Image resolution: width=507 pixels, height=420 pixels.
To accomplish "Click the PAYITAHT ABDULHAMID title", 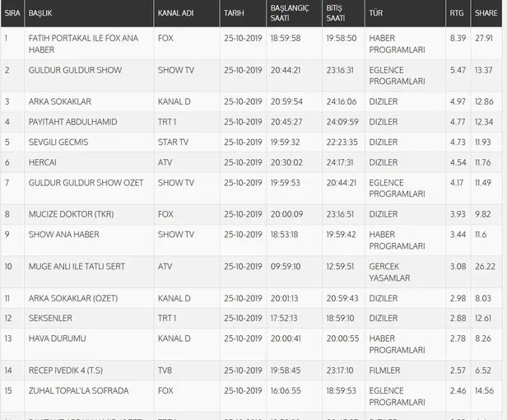I will [x=72, y=122].
